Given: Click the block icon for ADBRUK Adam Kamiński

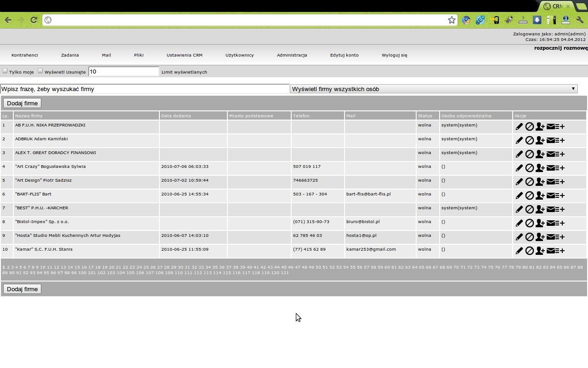Looking at the screenshot, I should [x=529, y=140].
